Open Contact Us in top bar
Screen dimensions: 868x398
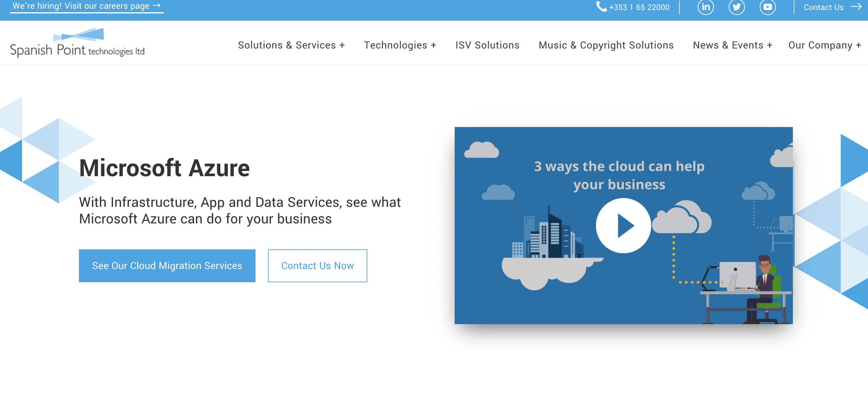(824, 7)
